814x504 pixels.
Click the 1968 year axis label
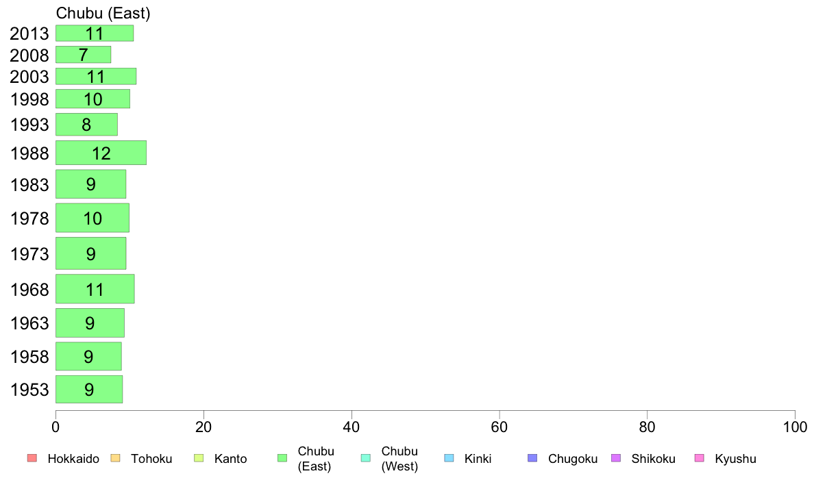tap(29, 290)
